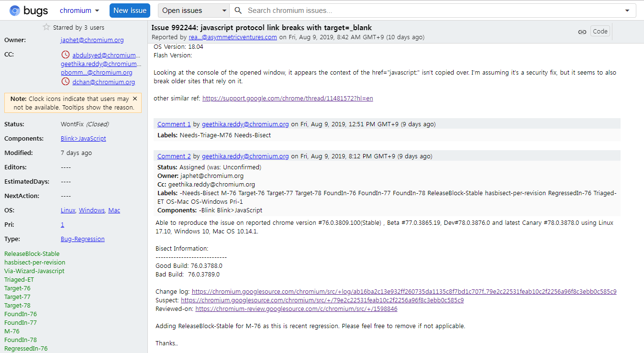The width and height of the screenshot is (644, 353).
Task: Click the Triaged-ET label
Action: (x=19, y=280)
